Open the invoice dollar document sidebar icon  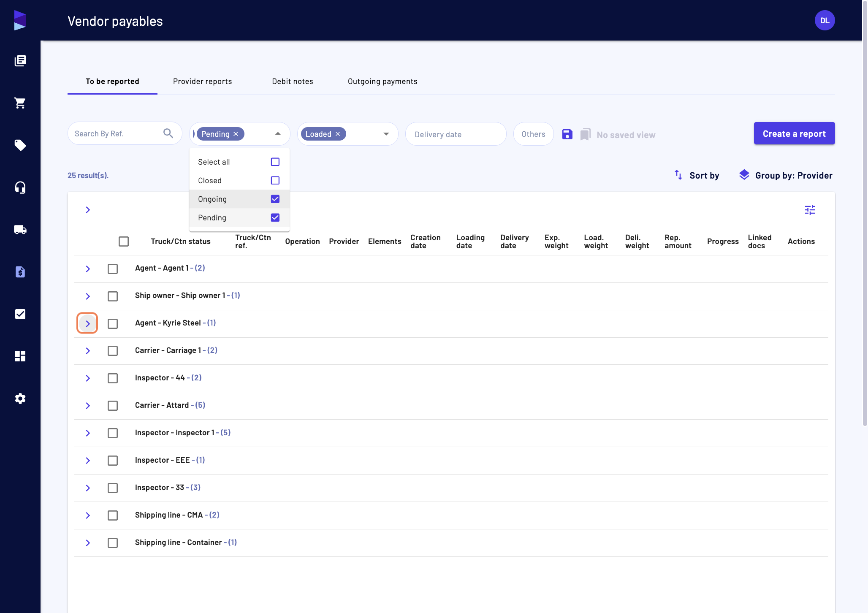[x=20, y=272]
